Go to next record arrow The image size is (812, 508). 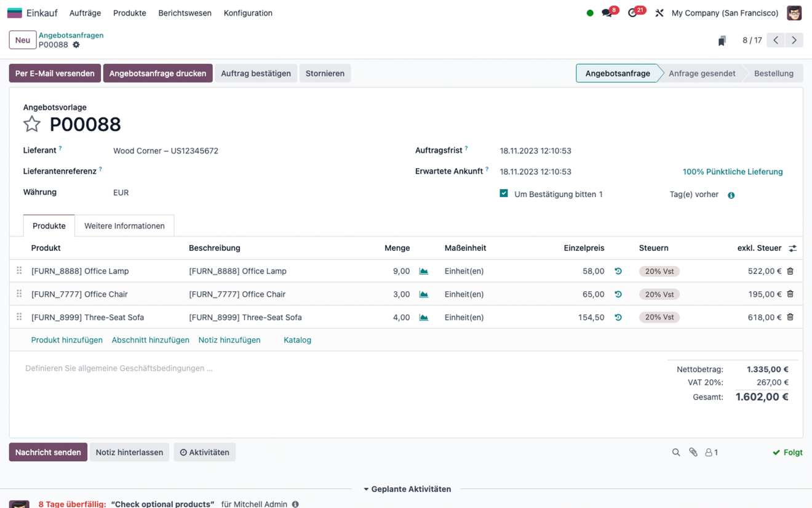point(794,40)
